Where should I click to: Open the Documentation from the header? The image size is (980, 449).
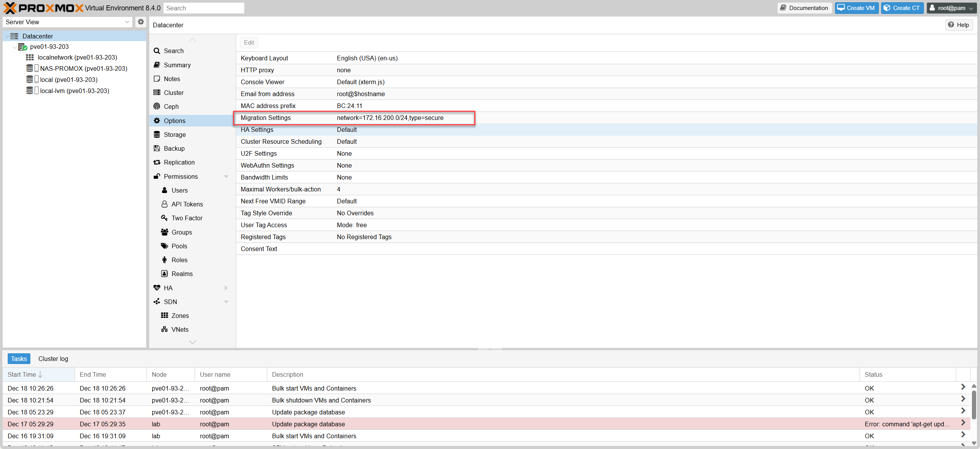click(x=804, y=8)
